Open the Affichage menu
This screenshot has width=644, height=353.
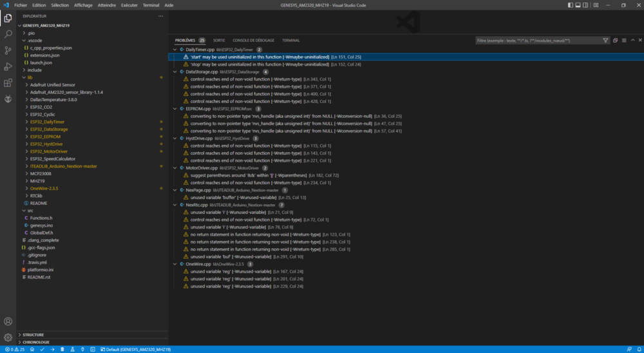(83, 5)
